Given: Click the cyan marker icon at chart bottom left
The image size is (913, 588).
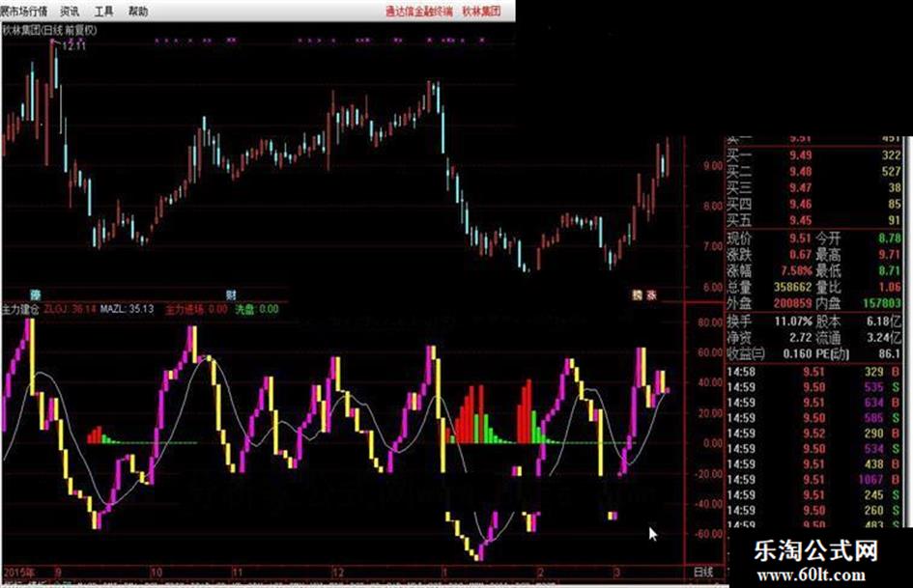Looking at the screenshot, I should point(36,295).
